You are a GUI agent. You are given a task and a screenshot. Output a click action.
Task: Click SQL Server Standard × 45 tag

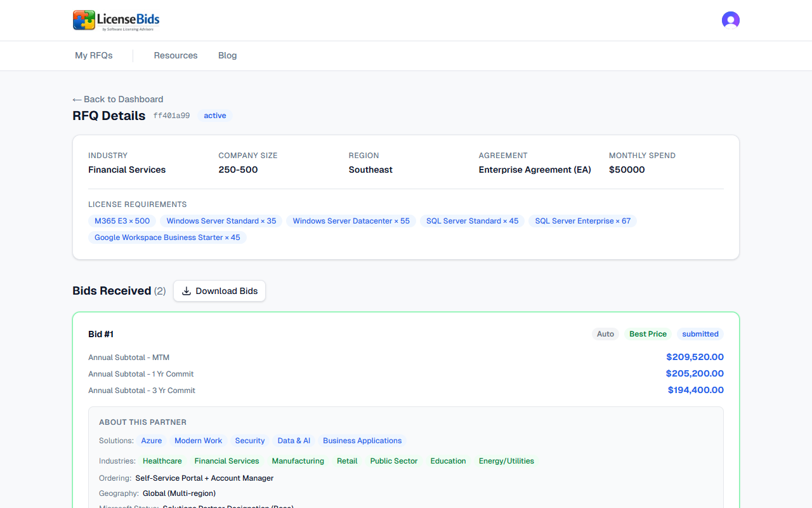[473, 221]
